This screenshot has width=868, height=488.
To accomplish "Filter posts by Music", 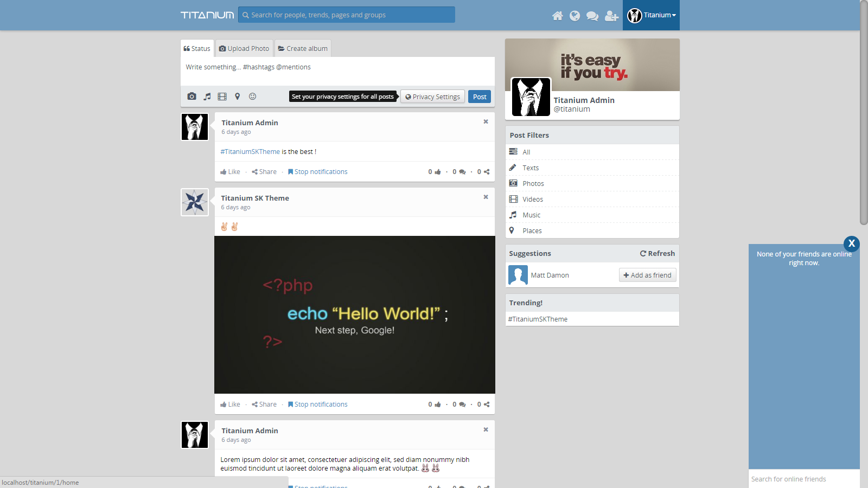I will pos(592,215).
